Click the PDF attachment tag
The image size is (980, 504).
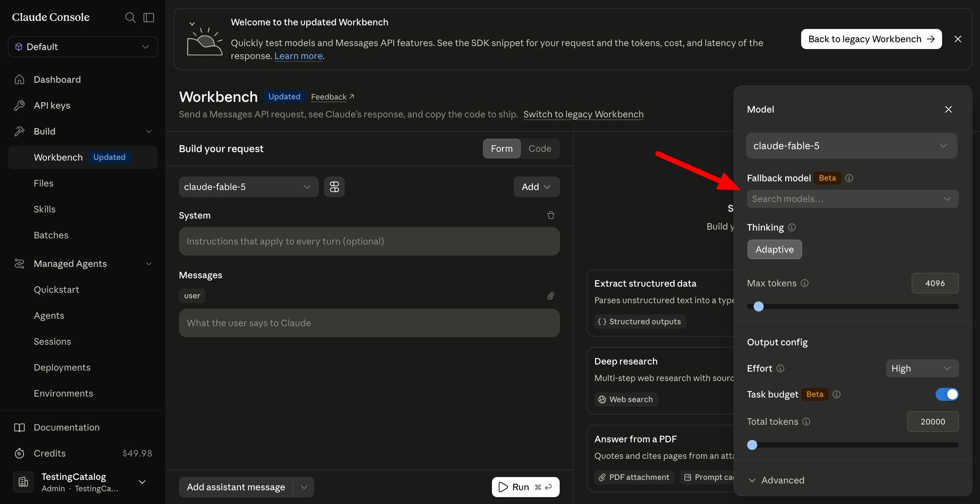[634, 477]
